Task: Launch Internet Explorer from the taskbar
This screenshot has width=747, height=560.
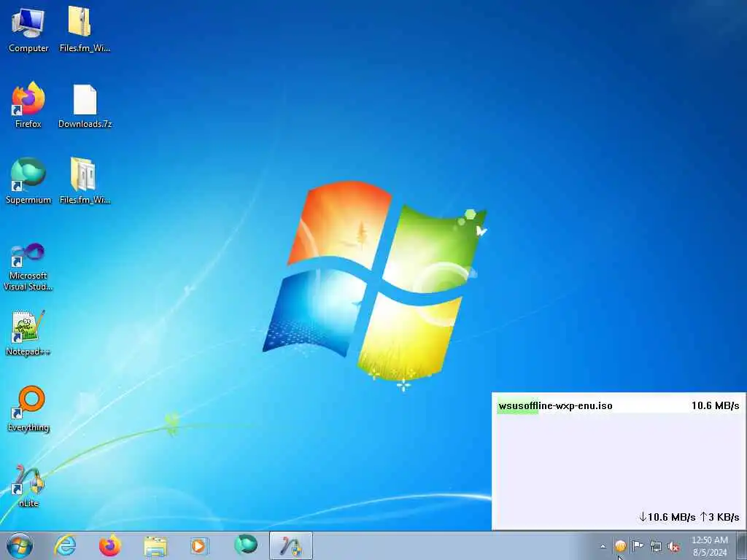Action: (x=65, y=545)
